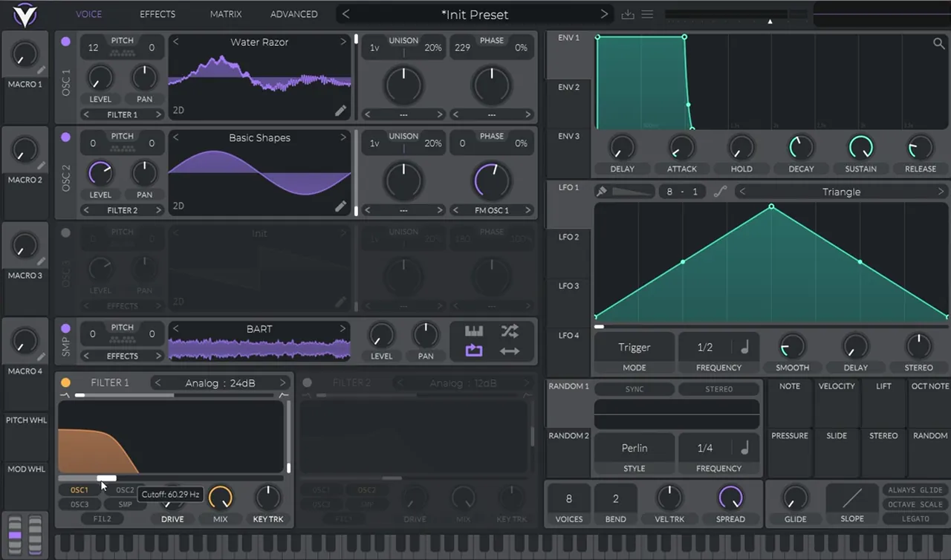This screenshot has height=560, width=951.
Task: Select previous wavetable before Basic Shapes
Action: (x=176, y=137)
